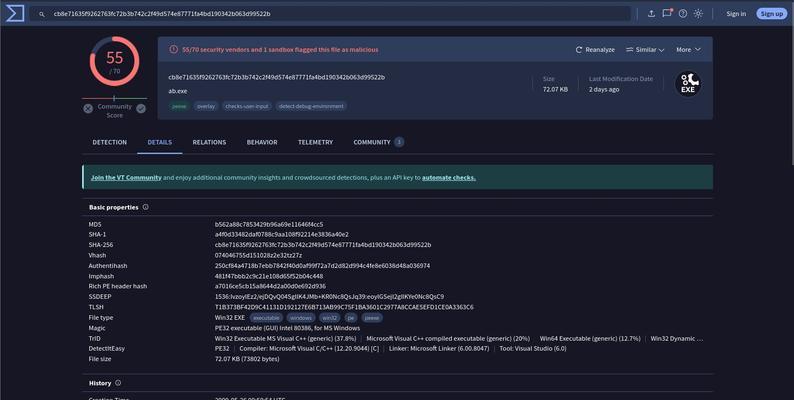The image size is (794, 400).
Task: Click the Last Modification Date 2 days ago
Action: pyautogui.click(x=604, y=90)
